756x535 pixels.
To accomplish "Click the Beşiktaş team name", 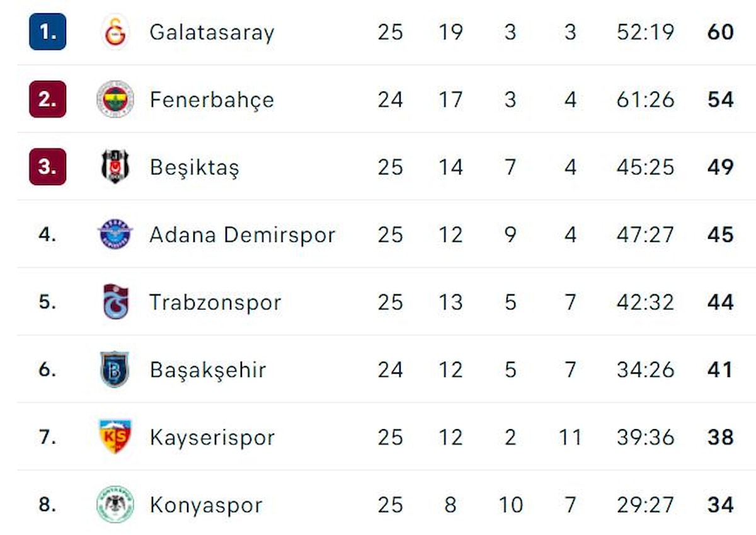I will [x=195, y=168].
